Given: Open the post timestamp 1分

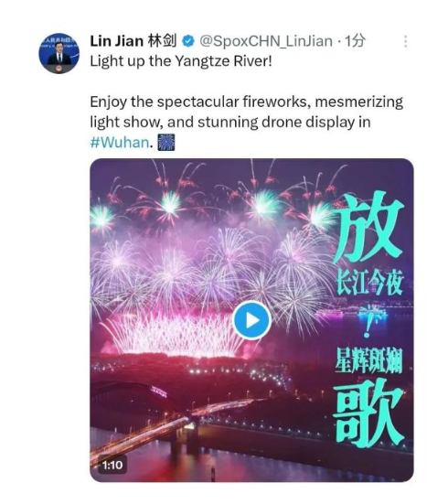Looking at the screenshot, I should 355,41.
